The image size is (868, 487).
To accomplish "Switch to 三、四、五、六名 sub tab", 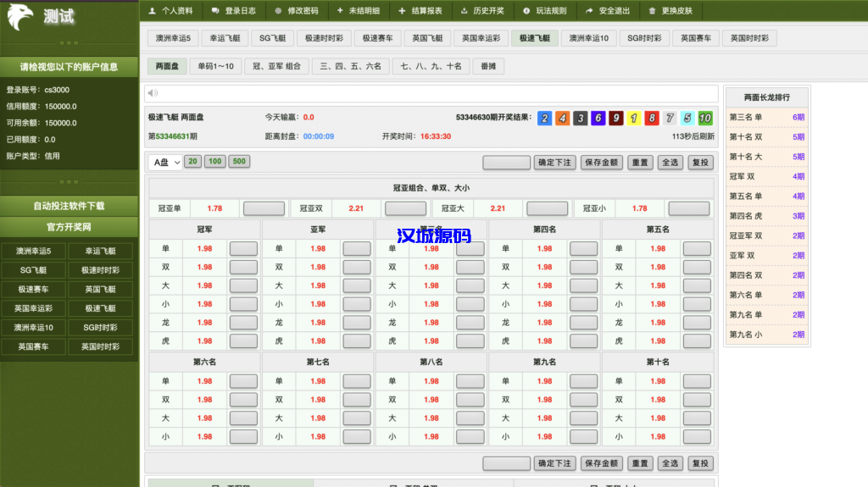I will 351,66.
